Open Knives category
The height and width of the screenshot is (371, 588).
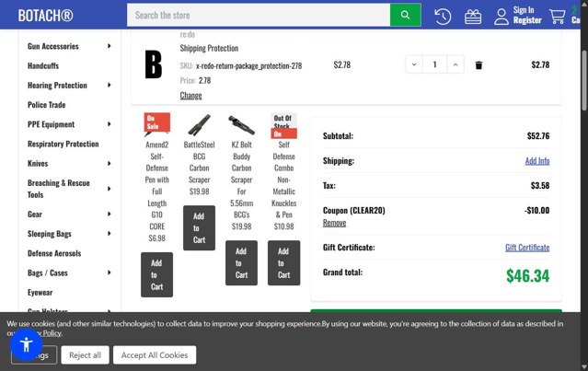[38, 163]
